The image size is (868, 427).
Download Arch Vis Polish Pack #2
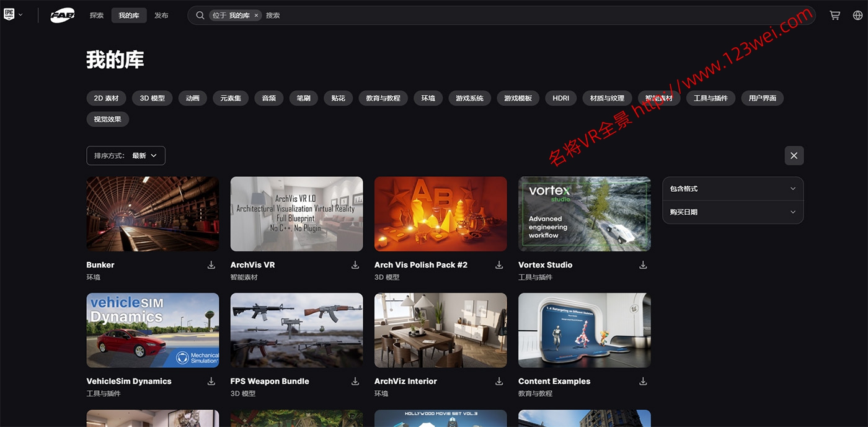click(x=499, y=265)
